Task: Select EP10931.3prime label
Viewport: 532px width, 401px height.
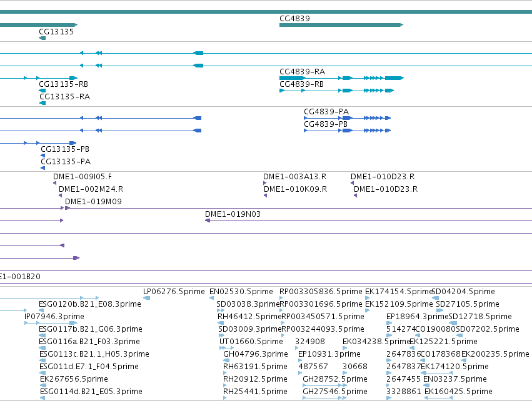Action: click(x=329, y=354)
